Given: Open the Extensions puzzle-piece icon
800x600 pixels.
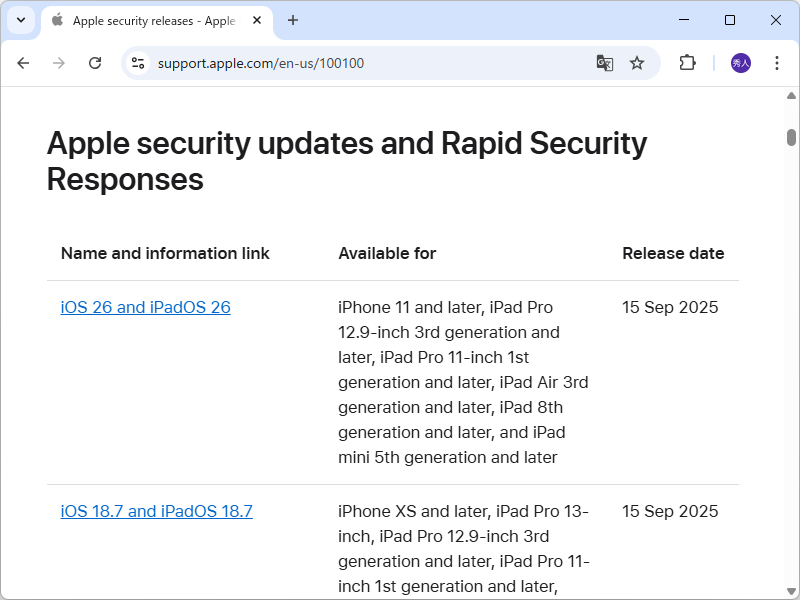Looking at the screenshot, I should pyautogui.click(x=686, y=62).
